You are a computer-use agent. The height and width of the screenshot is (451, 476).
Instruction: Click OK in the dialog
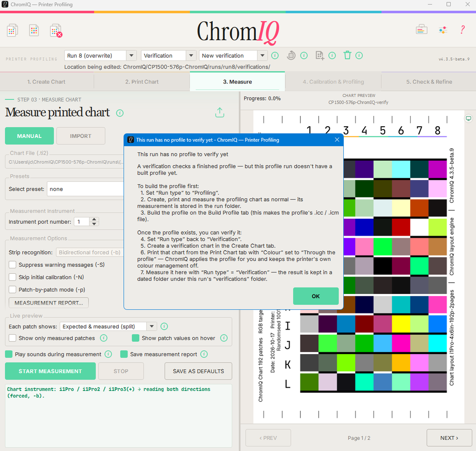316,296
